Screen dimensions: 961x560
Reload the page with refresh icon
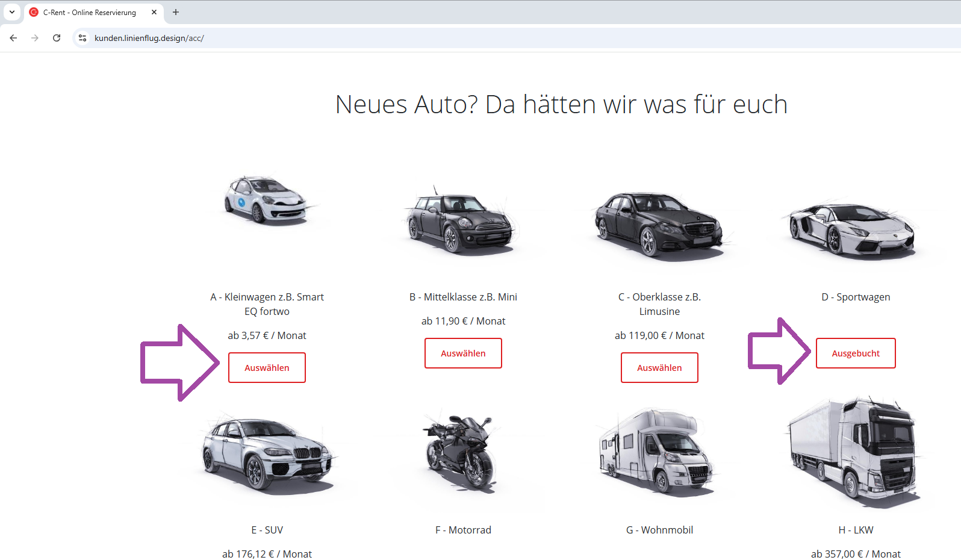(57, 38)
